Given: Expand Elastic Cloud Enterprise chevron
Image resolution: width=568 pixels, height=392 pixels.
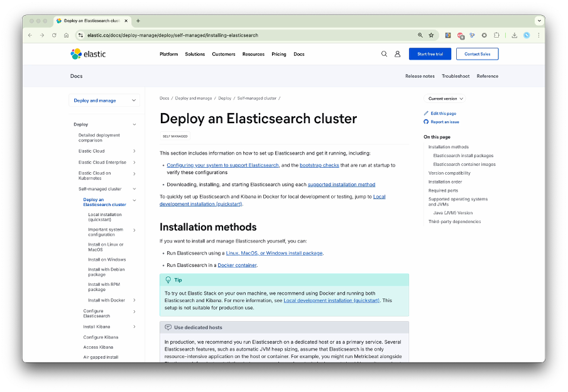Looking at the screenshot, I should 134,162.
